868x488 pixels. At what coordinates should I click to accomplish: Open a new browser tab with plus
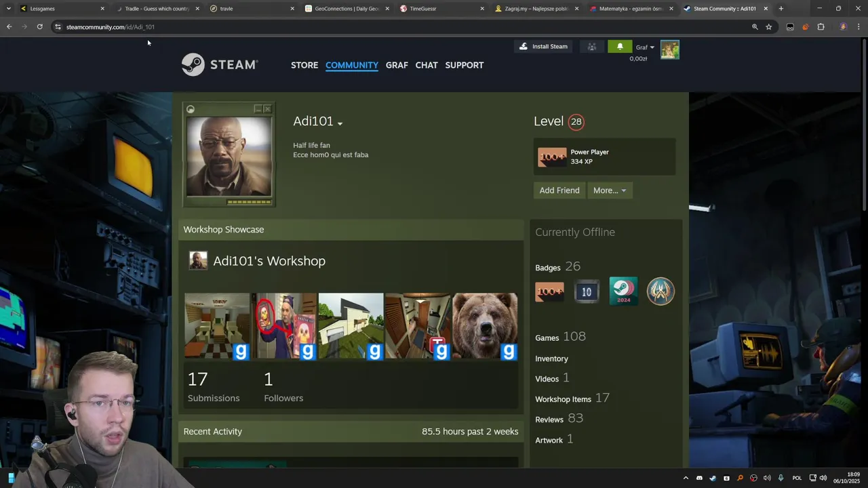point(781,9)
